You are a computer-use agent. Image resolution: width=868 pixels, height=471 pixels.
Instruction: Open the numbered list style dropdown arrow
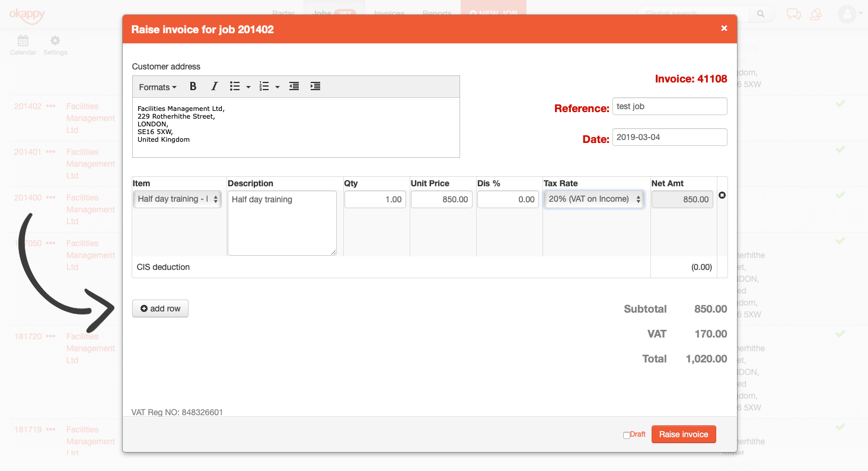coord(277,87)
